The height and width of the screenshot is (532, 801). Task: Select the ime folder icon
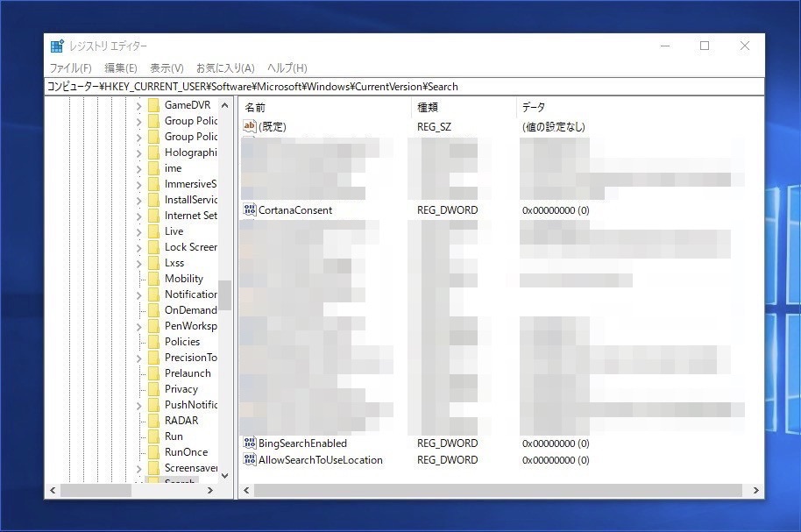coord(153,168)
